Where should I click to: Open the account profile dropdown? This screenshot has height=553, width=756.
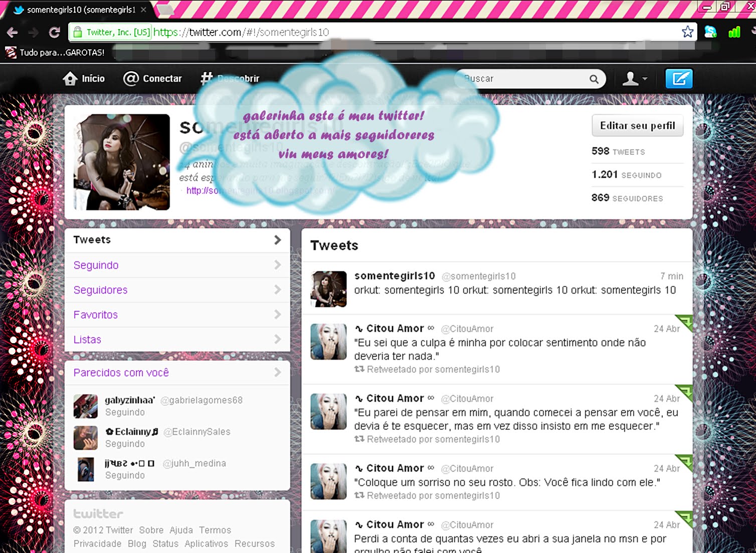tap(635, 79)
